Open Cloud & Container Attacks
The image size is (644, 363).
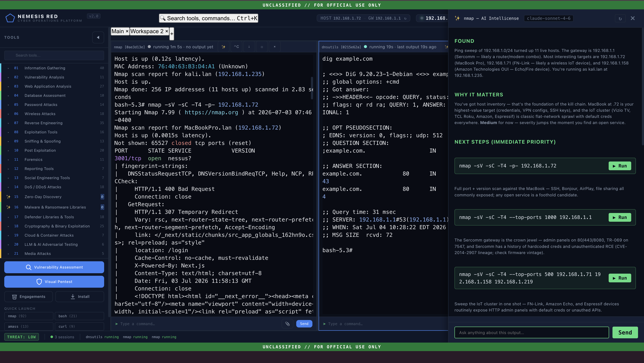point(54,235)
